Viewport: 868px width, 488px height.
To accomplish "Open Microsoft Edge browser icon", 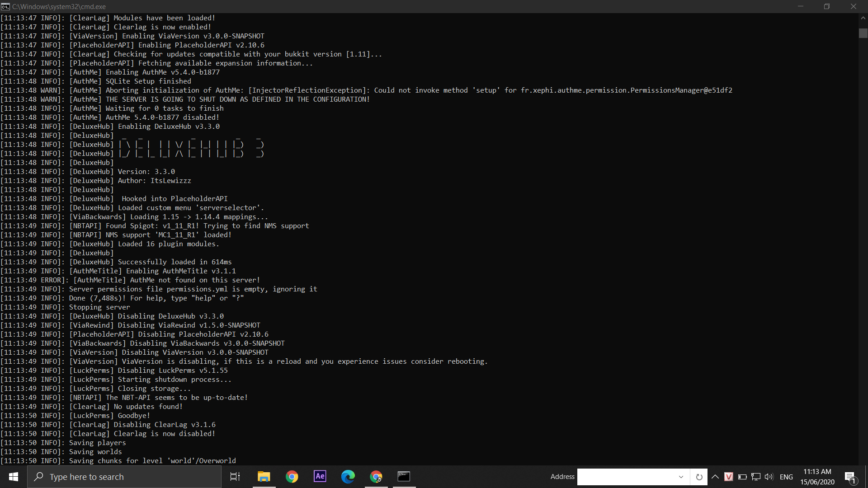I will (x=348, y=477).
